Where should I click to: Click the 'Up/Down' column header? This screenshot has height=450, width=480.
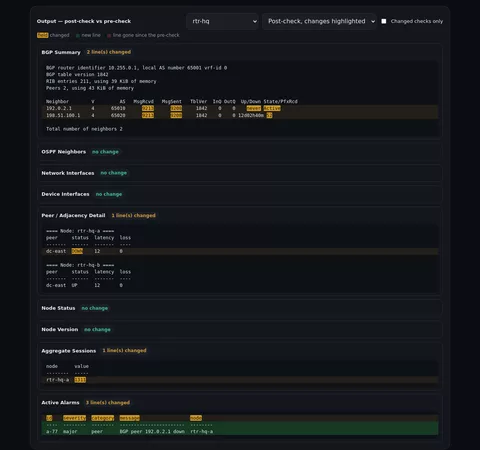(x=251, y=102)
